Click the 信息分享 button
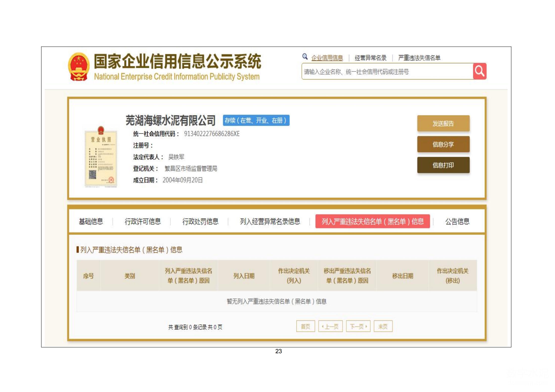This screenshot has height=392, width=555. click(x=443, y=144)
